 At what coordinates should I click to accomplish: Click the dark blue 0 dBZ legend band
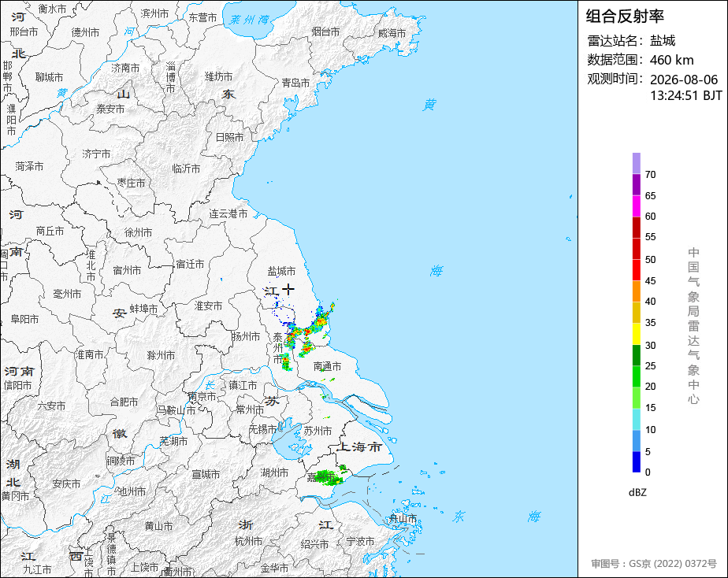(636, 462)
